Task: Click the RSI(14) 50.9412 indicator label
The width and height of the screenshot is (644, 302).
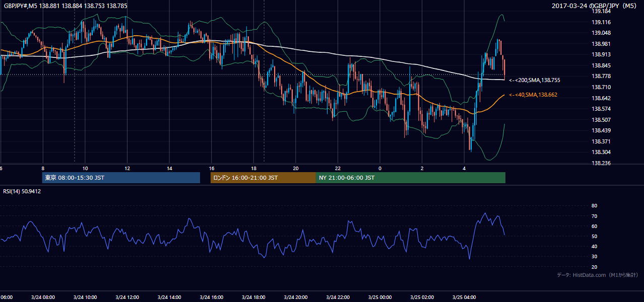Action: pos(22,191)
